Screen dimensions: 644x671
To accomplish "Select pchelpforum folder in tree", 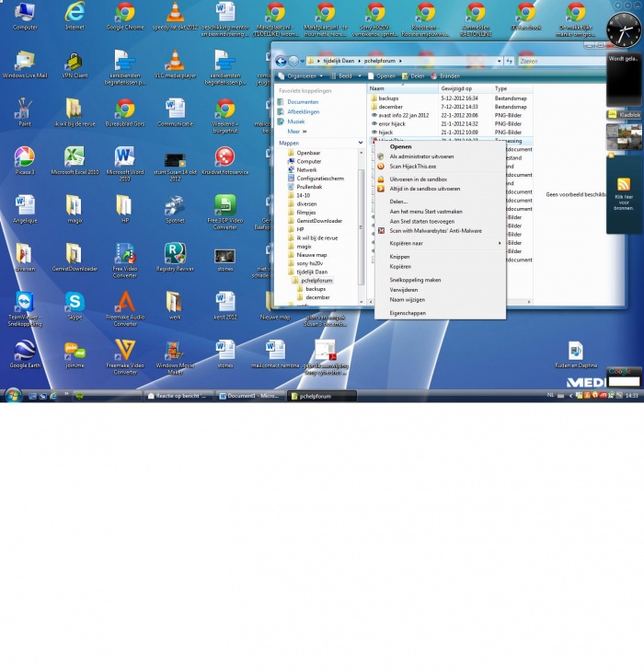I will 316,281.
